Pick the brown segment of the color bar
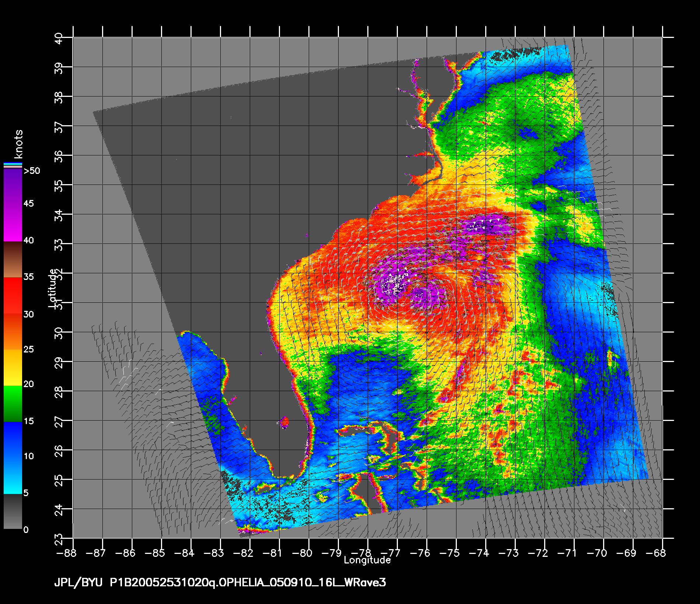 tap(13, 259)
